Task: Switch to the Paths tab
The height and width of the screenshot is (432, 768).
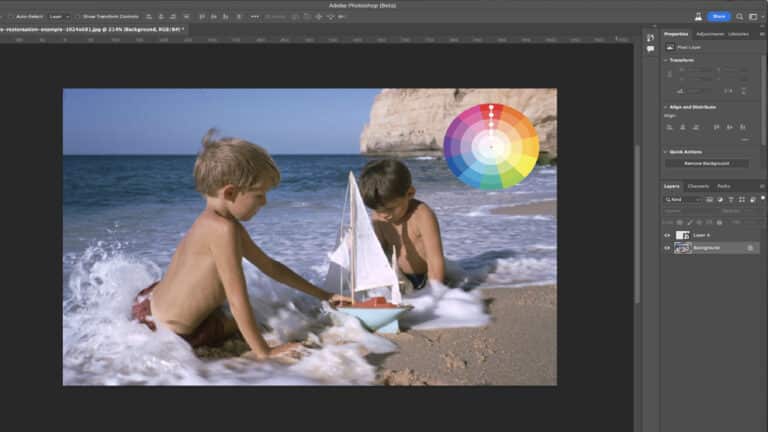Action: point(723,187)
